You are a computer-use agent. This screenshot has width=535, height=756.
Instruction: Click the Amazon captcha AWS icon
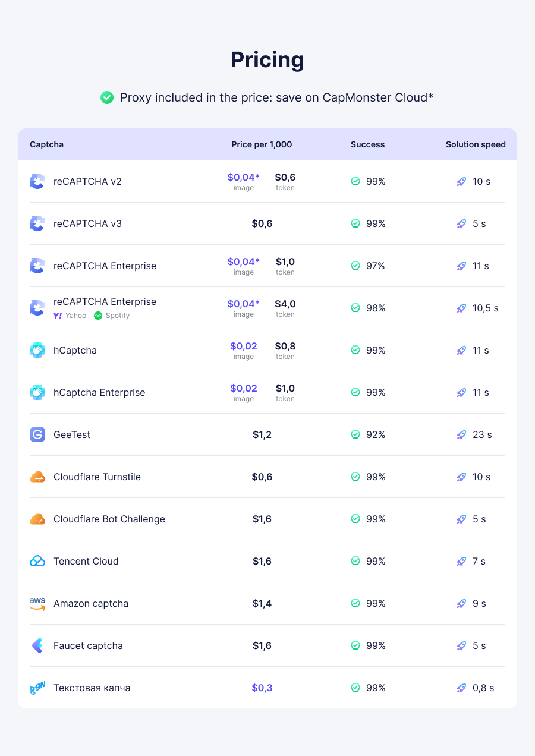[37, 604]
